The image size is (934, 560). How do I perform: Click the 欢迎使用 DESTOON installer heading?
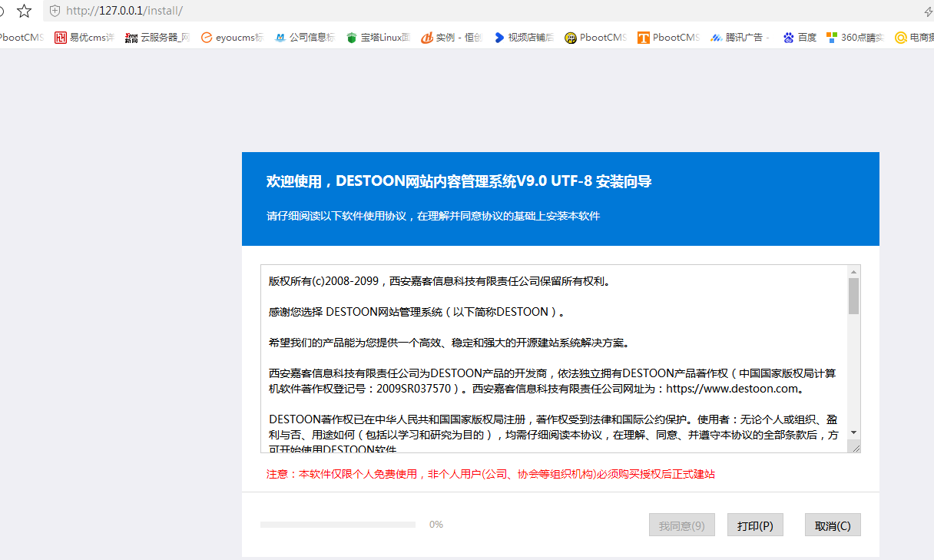pyautogui.click(x=459, y=181)
